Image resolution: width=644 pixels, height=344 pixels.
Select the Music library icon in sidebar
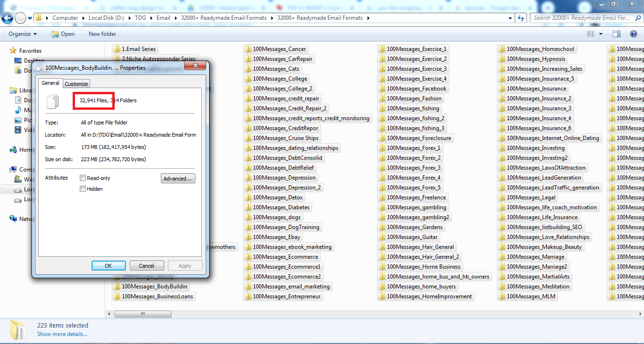pos(18,110)
